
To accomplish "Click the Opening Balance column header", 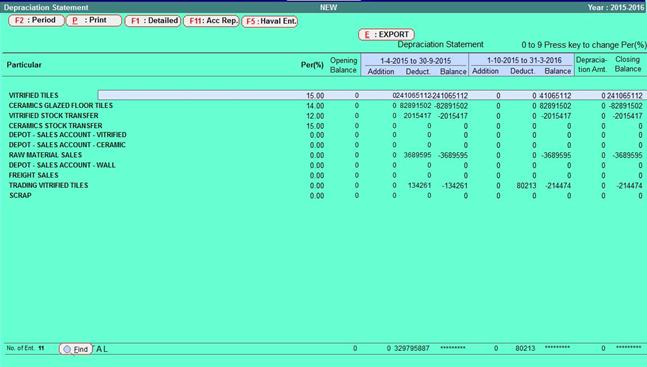I will coord(343,65).
